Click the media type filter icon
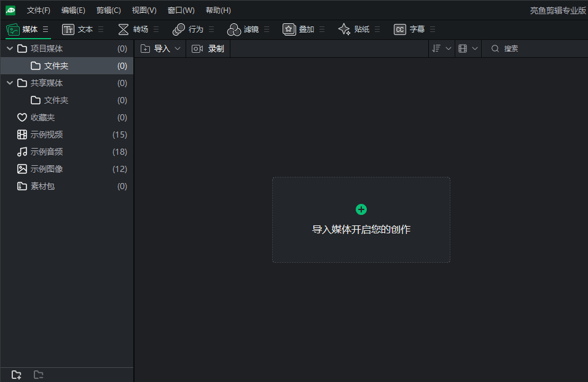 [x=463, y=49]
